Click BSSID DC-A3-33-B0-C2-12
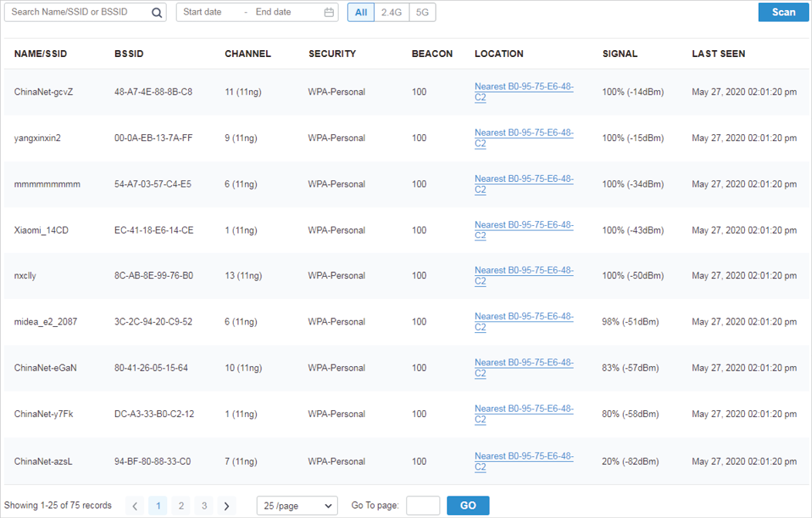The image size is (812, 518). [154, 414]
